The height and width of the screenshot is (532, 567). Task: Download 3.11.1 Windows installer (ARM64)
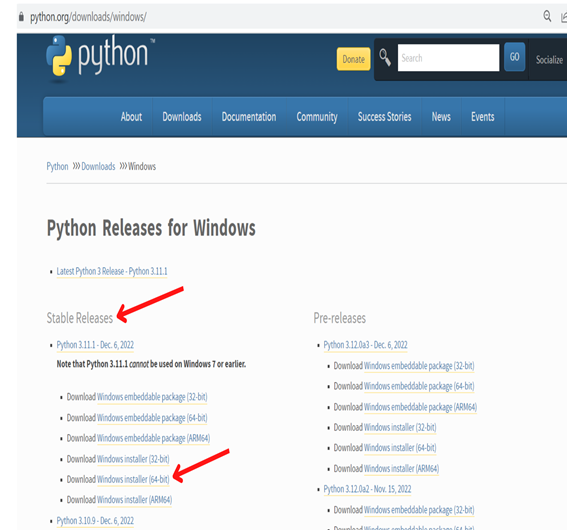(x=135, y=500)
